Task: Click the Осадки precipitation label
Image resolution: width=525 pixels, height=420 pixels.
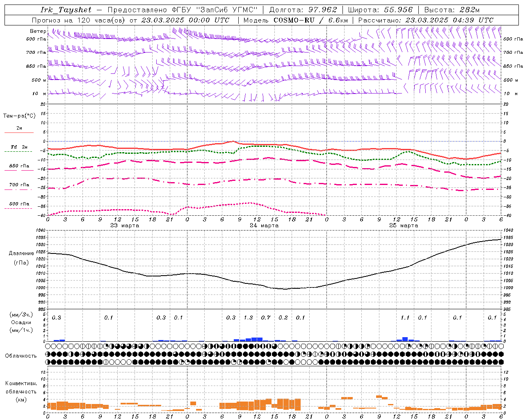Action: point(21,322)
